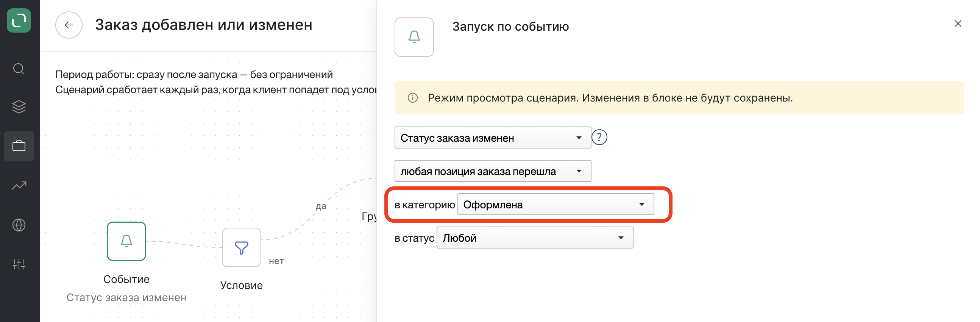This screenshot has height=322, width=980.
Task: Click the Запуск по событию heading
Action: pos(510,27)
